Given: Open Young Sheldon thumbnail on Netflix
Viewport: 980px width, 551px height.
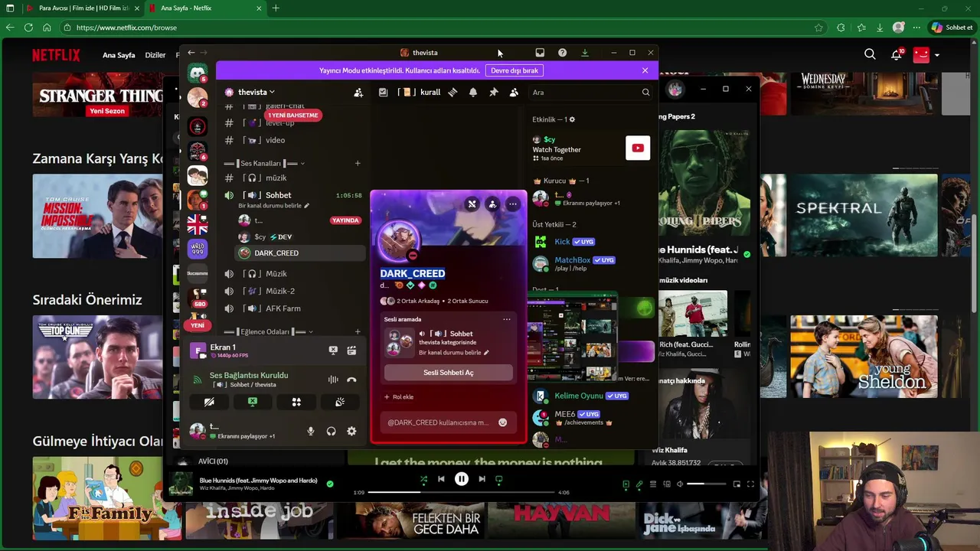Looking at the screenshot, I should pyautogui.click(x=864, y=356).
